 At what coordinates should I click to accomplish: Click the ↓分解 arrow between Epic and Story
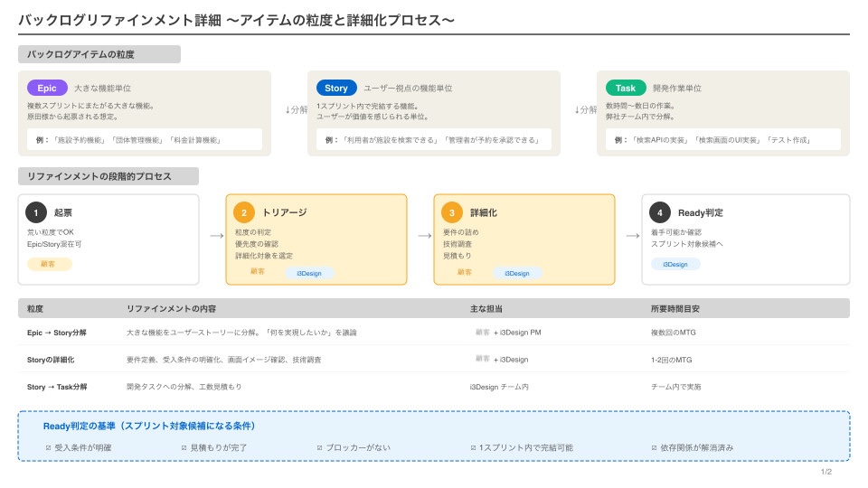tap(296, 109)
